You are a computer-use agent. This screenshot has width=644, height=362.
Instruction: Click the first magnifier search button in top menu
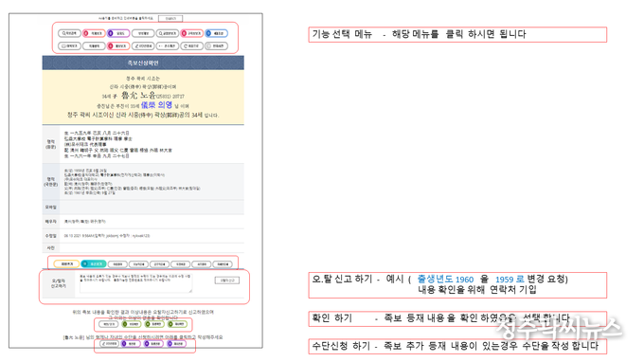[69, 33]
